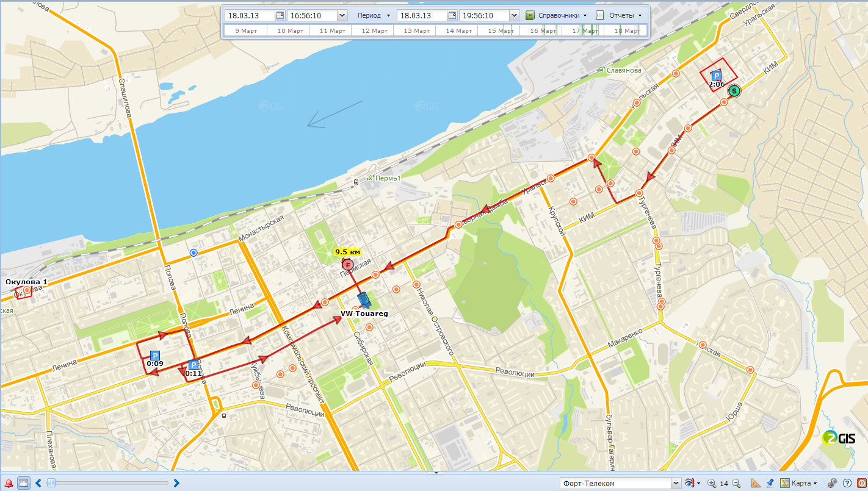Image resolution: width=868 pixels, height=491 pixels.
Task: Click the zoom out magnifier icon
Action: coord(736,483)
